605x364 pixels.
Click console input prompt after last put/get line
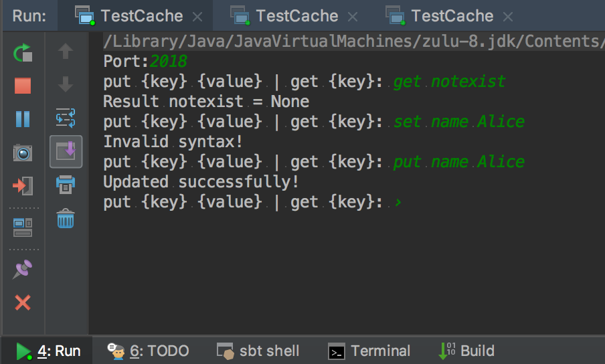pos(398,202)
